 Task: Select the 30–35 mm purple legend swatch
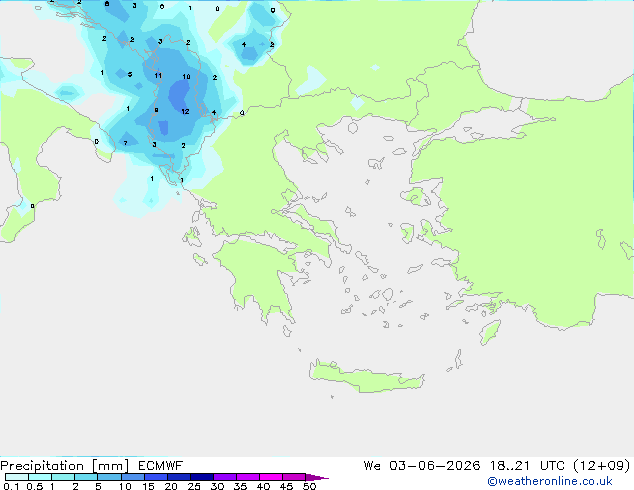pos(224,477)
